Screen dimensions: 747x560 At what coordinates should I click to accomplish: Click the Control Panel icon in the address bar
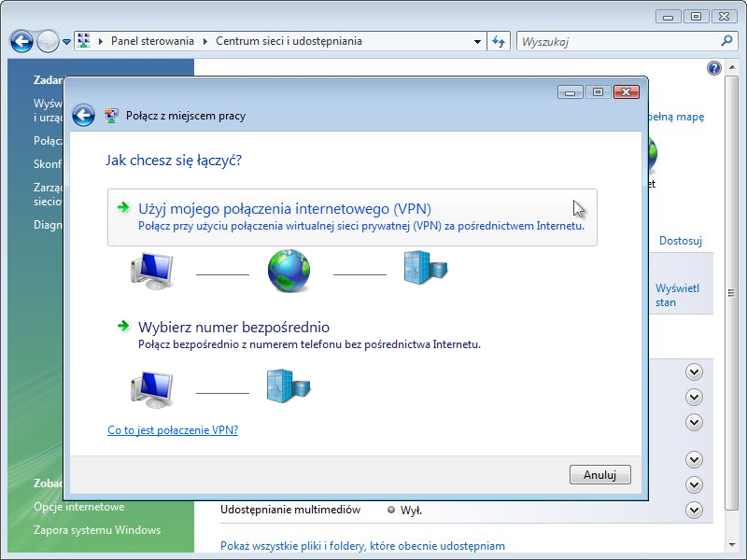coord(84,41)
